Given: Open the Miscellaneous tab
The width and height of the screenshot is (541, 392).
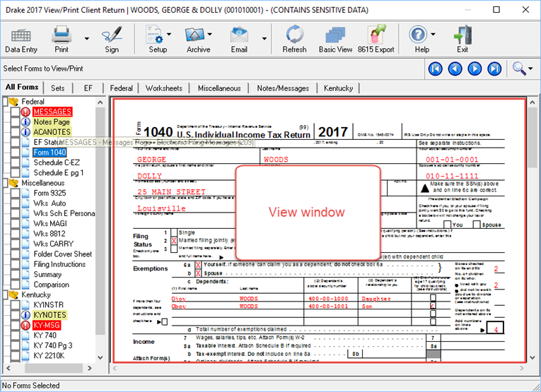Looking at the screenshot, I should 219,88.
